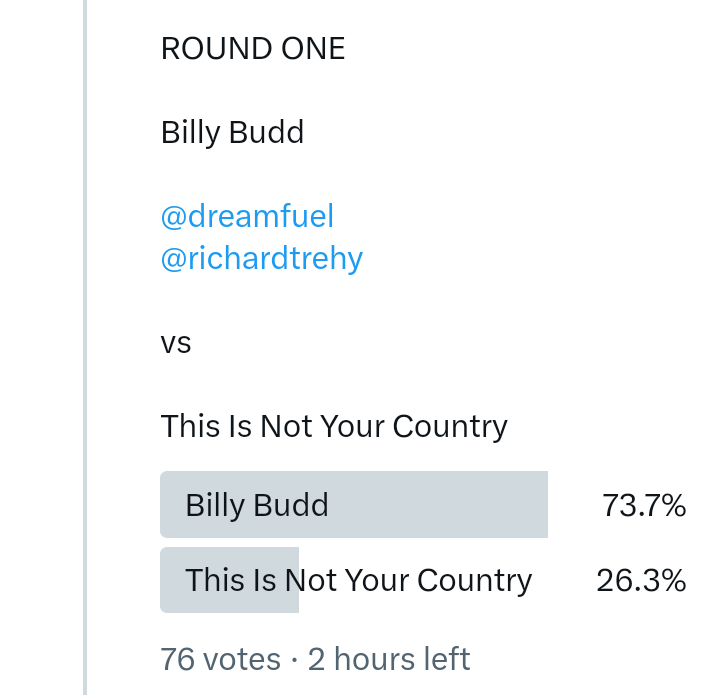Click the word Country in the poll option
Viewport: 720px width, 695px height.
click(474, 580)
